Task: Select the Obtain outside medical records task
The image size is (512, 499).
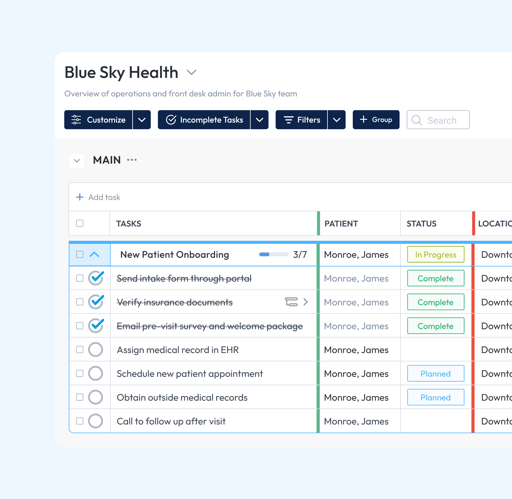Action: click(182, 397)
